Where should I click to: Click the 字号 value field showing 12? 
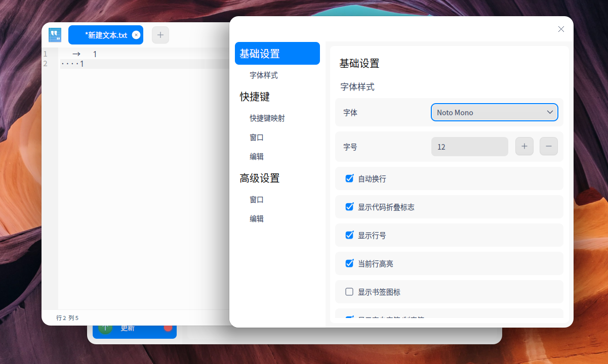(x=470, y=147)
